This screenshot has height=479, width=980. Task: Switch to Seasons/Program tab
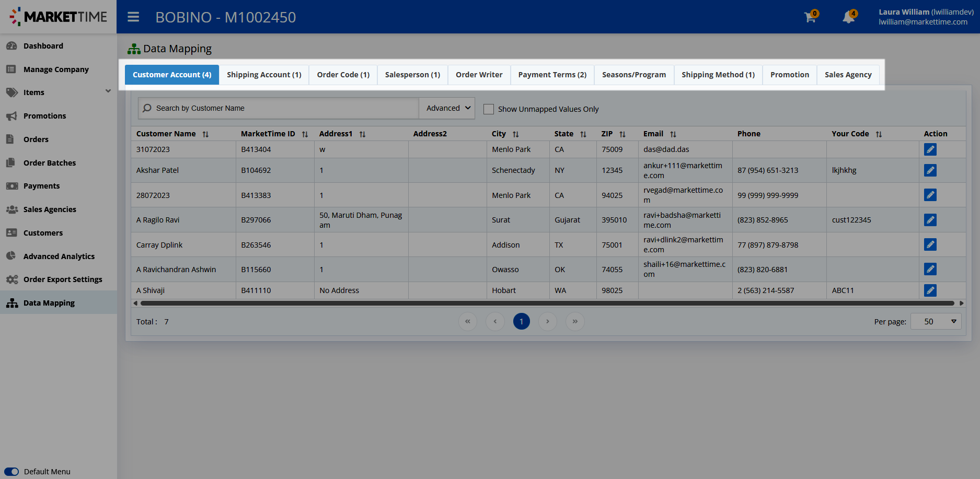pos(634,75)
